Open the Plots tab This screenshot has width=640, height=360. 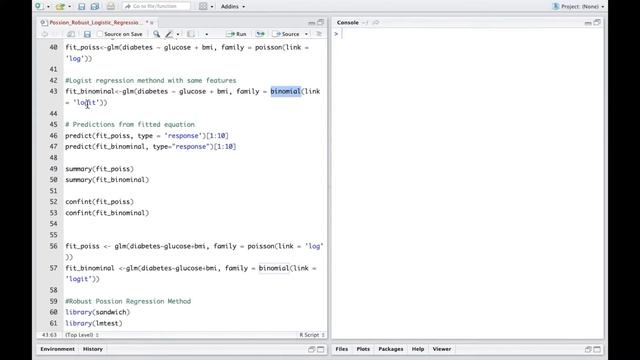pyautogui.click(x=363, y=349)
